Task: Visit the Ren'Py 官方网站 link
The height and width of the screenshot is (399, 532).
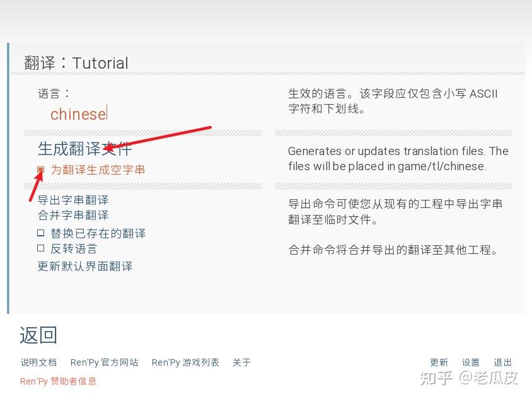Action: (x=103, y=362)
